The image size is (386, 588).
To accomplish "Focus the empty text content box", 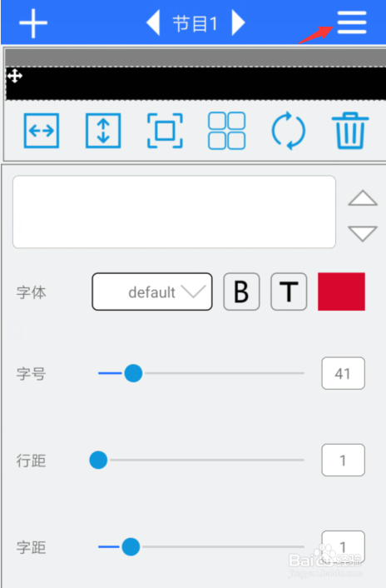I will click(x=174, y=212).
